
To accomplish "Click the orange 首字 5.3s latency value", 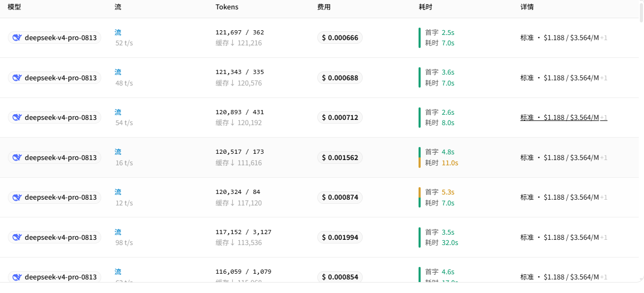I will click(439, 192).
